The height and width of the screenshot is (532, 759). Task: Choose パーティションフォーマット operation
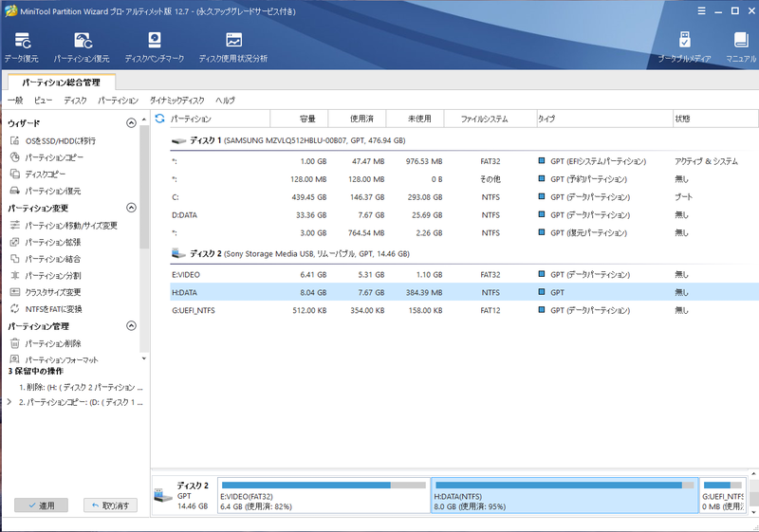(x=61, y=359)
